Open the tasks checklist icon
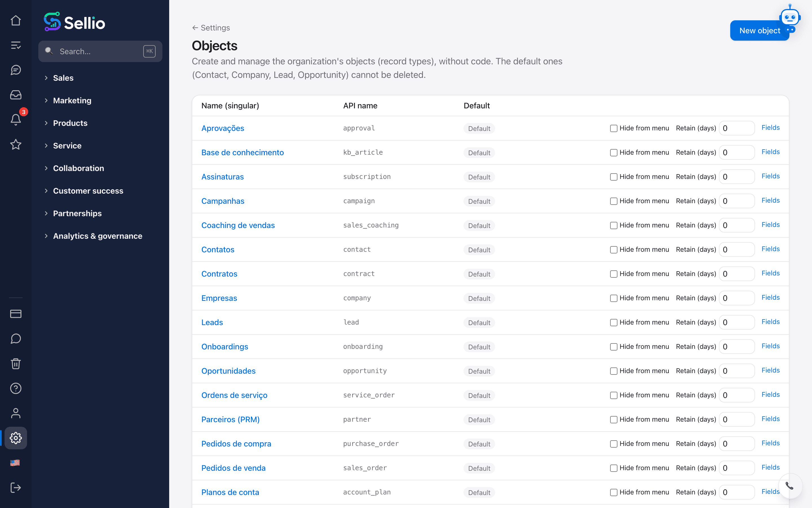812x508 pixels. pos(16,45)
